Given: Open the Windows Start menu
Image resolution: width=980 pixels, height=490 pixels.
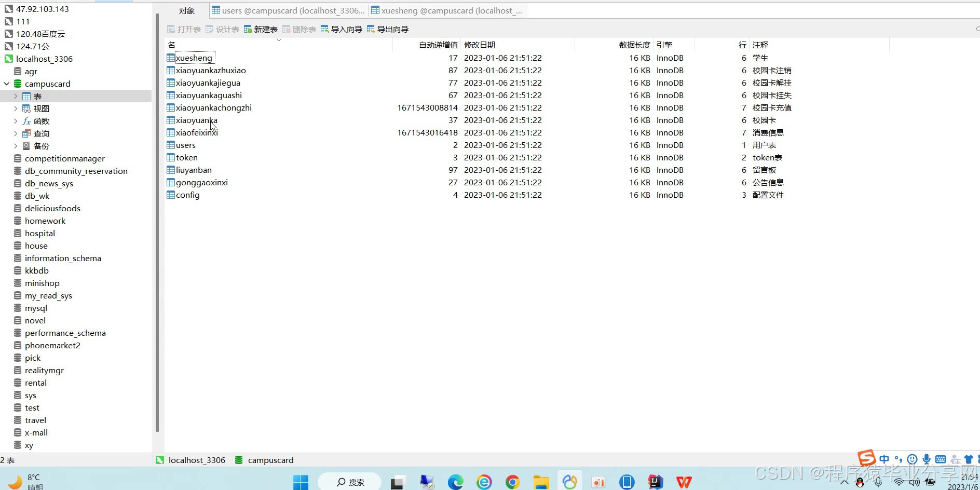Looking at the screenshot, I should 301,482.
